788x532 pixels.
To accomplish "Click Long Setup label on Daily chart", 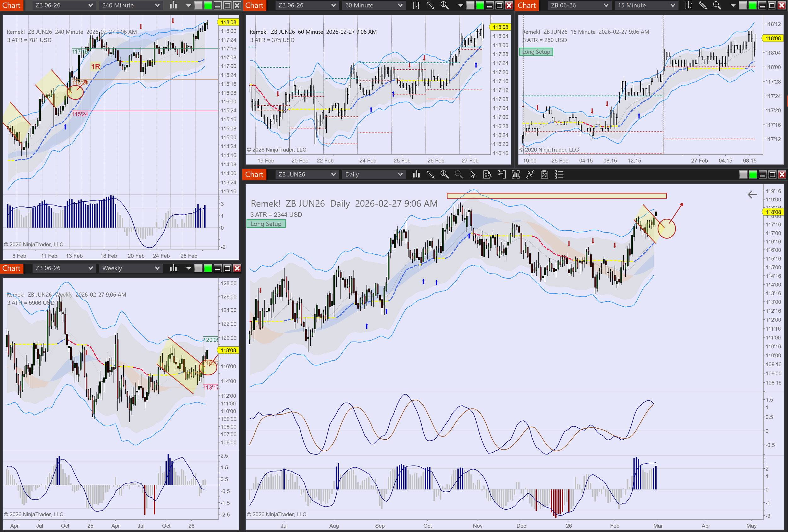I will click(266, 224).
